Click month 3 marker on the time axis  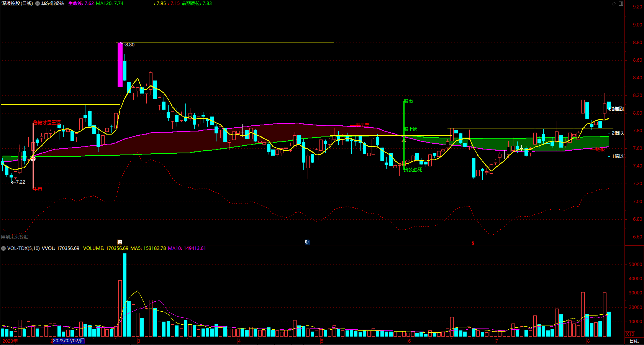[x=139, y=341]
